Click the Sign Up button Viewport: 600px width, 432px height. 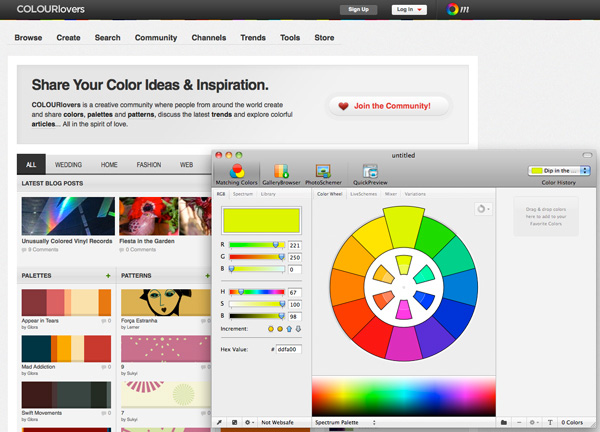coord(359,10)
